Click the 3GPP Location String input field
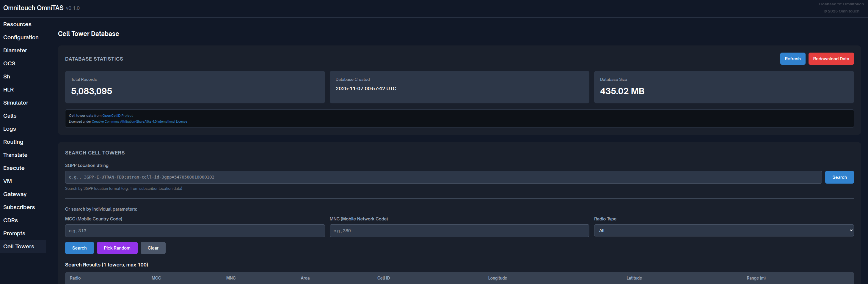 (443, 177)
